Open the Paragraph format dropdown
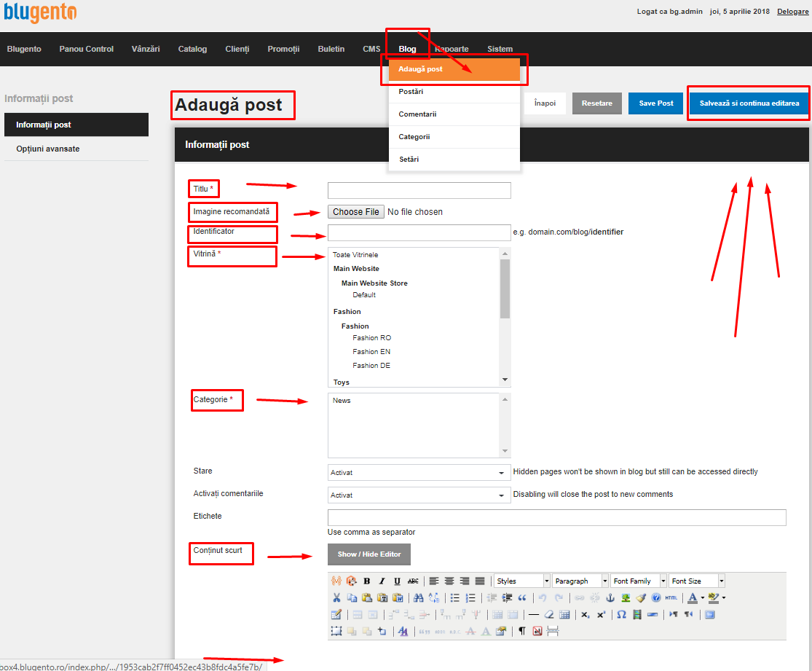812x671 pixels. coord(580,581)
